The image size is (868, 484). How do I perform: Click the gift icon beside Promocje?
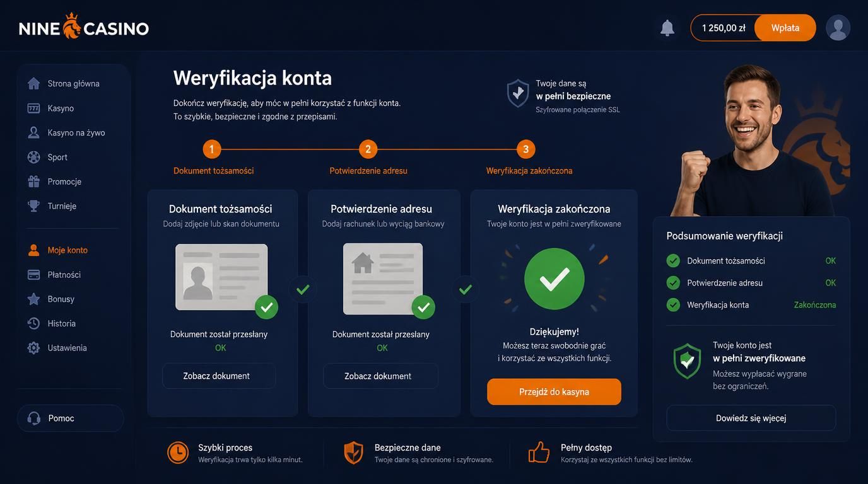(33, 181)
